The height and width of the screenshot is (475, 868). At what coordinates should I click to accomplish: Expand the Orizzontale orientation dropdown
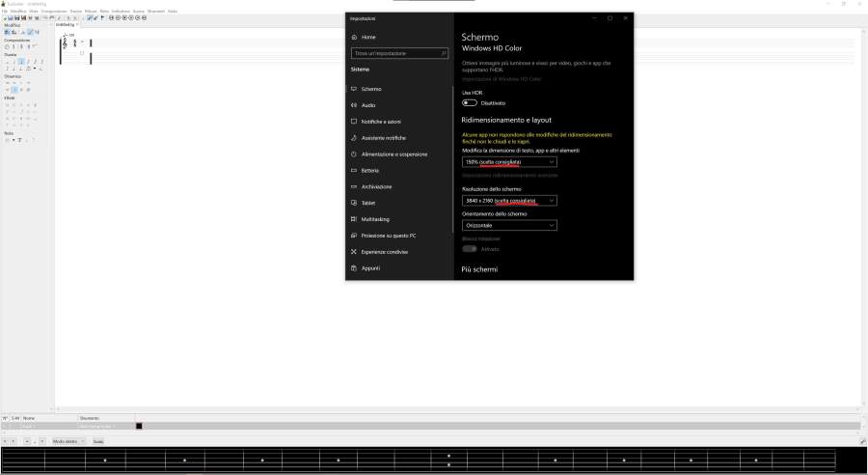(509, 225)
